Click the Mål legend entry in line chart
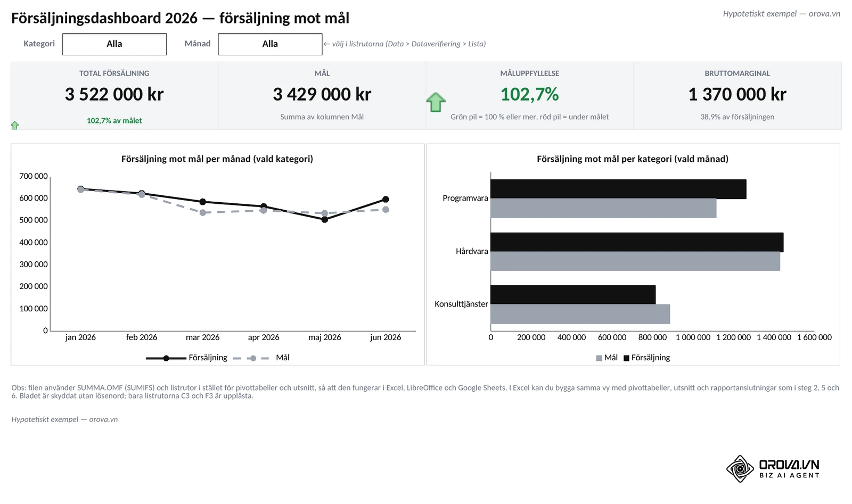This screenshot has height=504, width=852. 261,358
